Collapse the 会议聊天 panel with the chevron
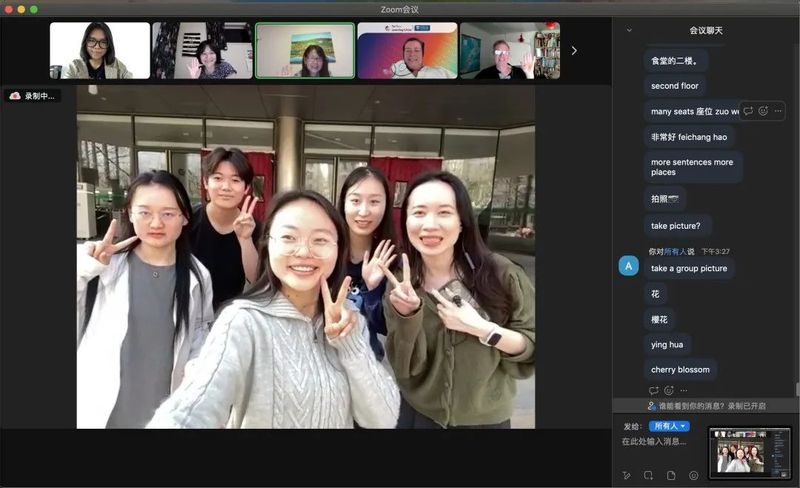This screenshot has height=488, width=800. click(629, 30)
